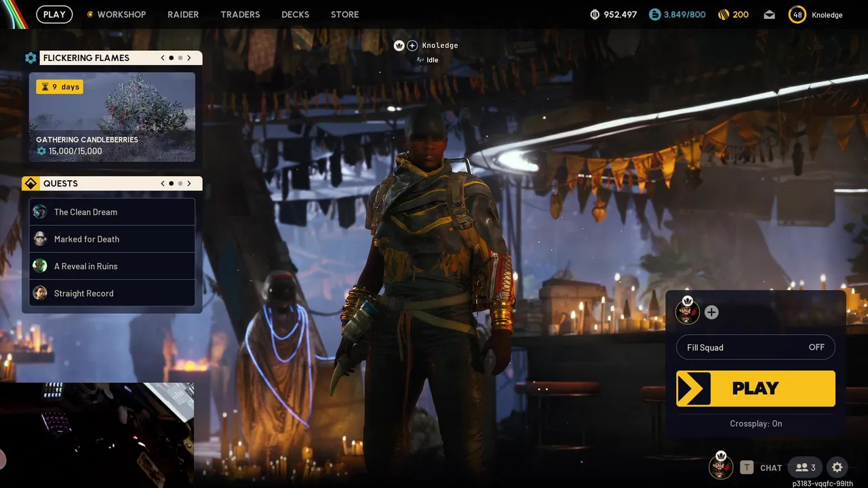Click the crown leader icon above character
This screenshot has width=868, height=488.
point(399,45)
